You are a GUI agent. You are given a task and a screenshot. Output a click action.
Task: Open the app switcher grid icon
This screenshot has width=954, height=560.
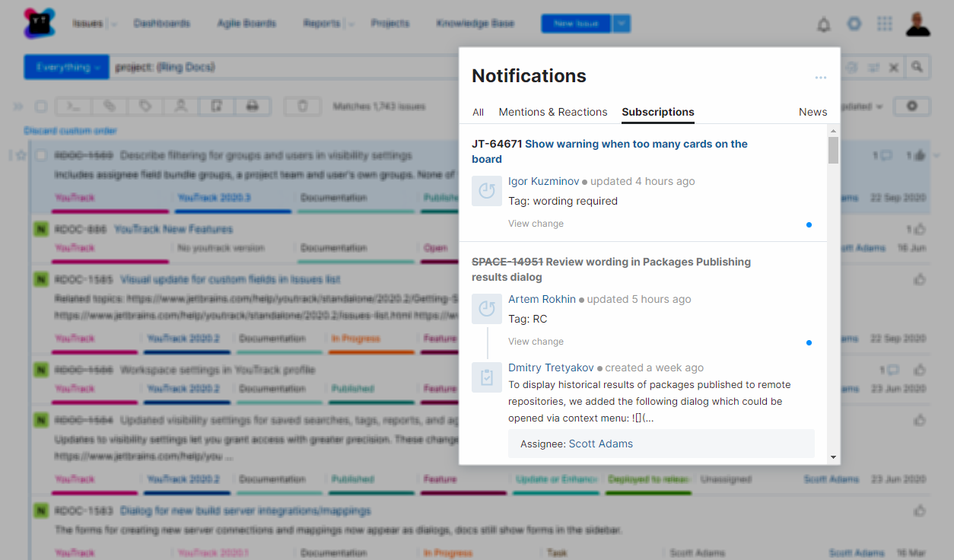884,24
